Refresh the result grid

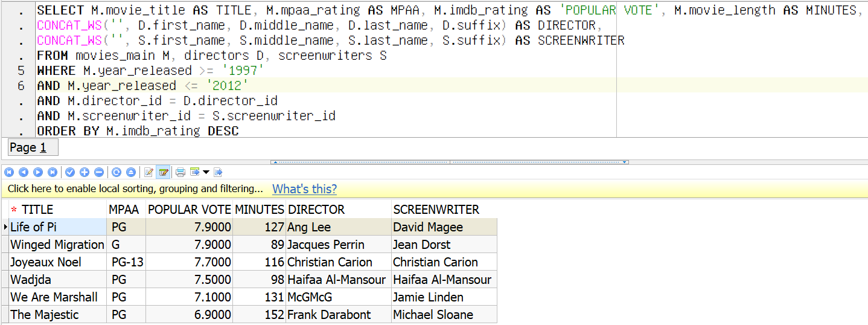pos(116,172)
